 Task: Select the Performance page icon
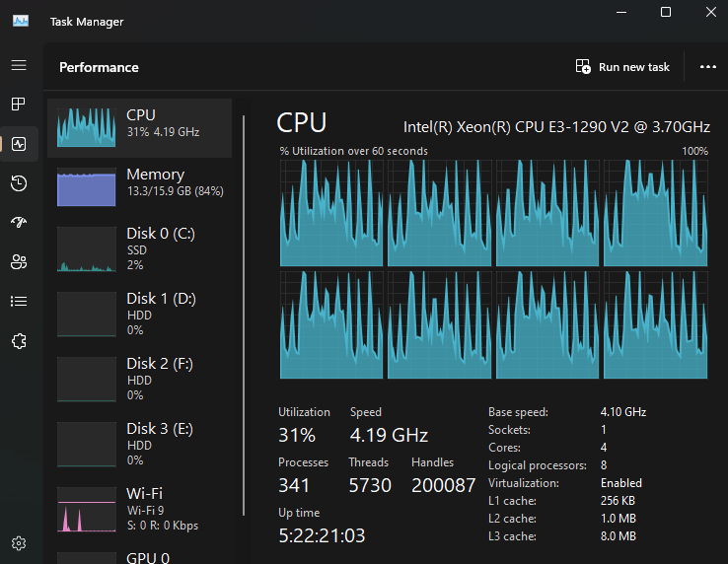19,144
